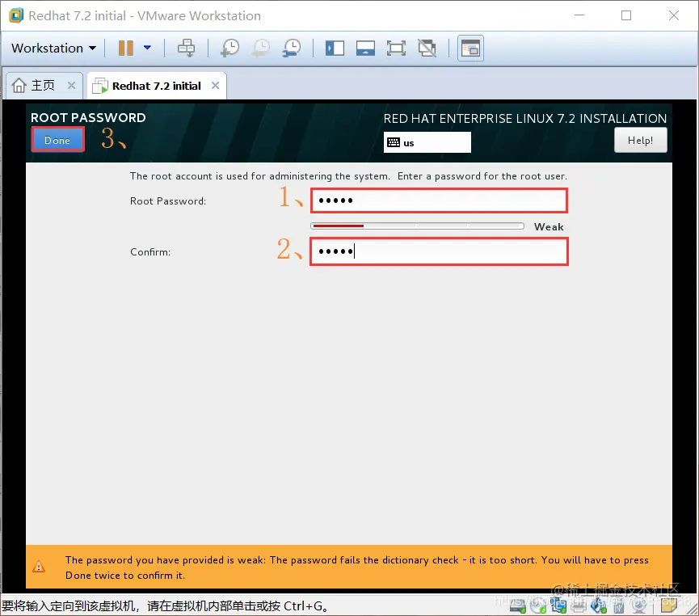Open the Workstation menu

point(53,48)
